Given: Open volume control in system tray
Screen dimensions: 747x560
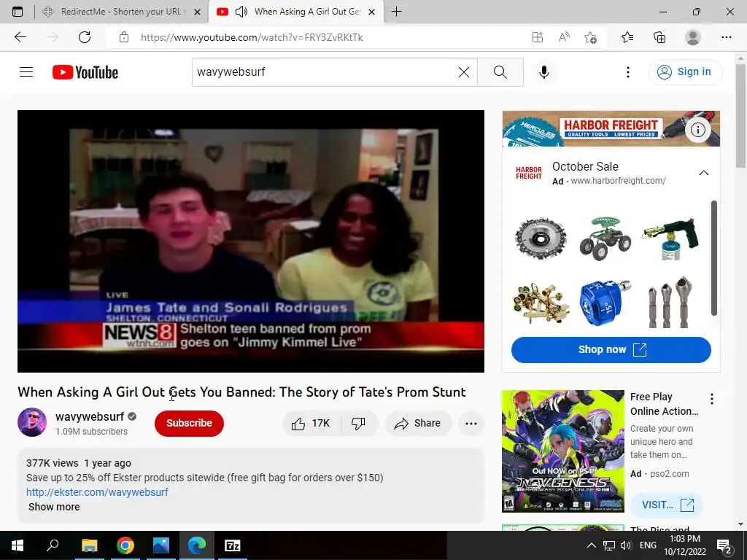Looking at the screenshot, I should click(x=626, y=545).
